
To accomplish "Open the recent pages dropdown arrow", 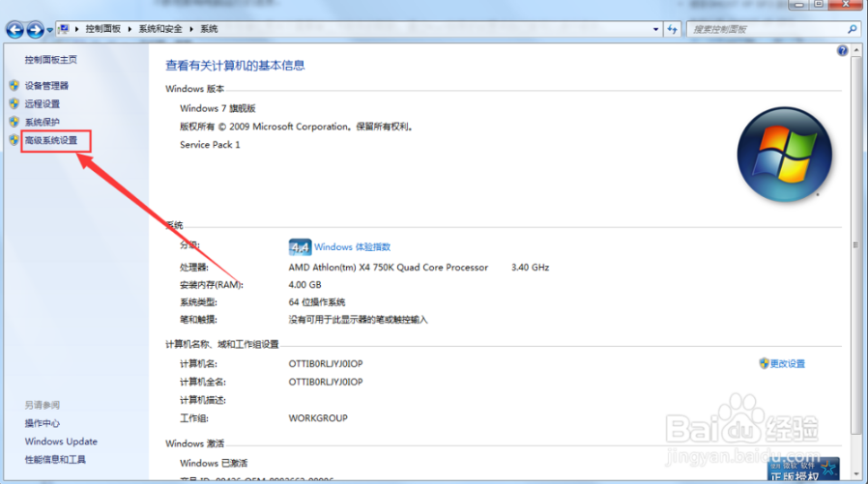I will pos(50,30).
